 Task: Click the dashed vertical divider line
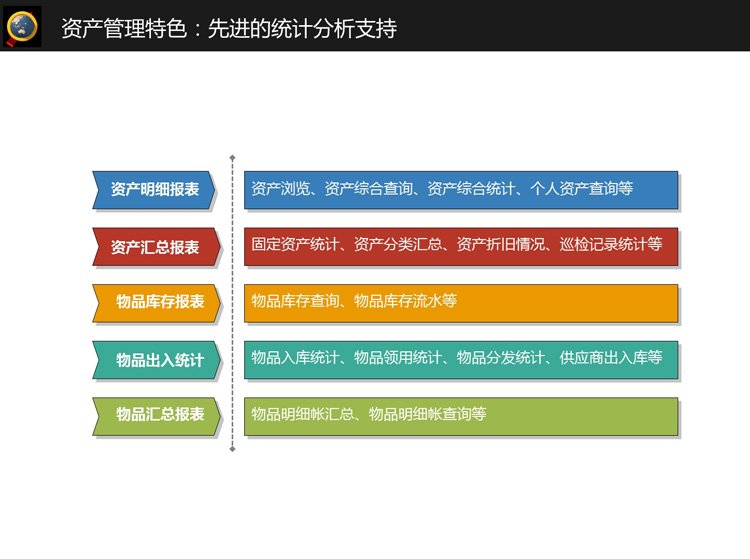232,300
